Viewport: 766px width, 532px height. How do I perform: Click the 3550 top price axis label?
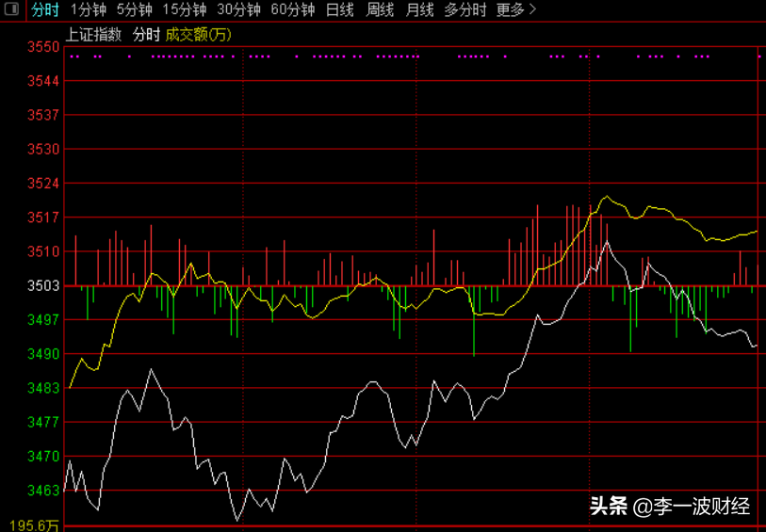43,47
